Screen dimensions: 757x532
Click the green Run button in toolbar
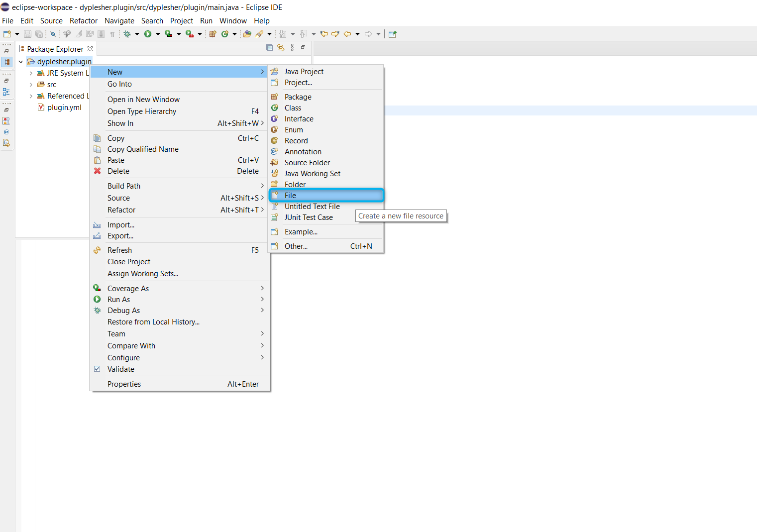[148, 34]
